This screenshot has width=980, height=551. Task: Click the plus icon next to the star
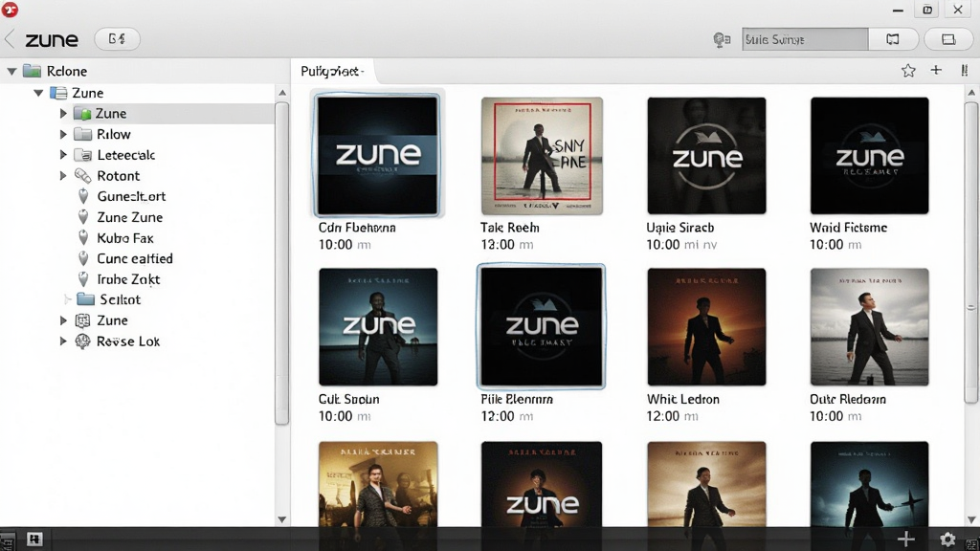[936, 71]
